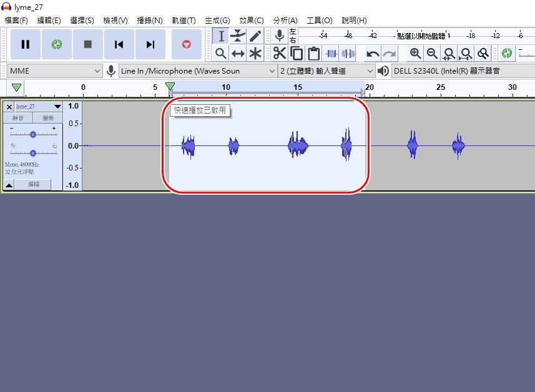Open the 軌道(T) menu
The image size is (535, 392).
point(184,21)
